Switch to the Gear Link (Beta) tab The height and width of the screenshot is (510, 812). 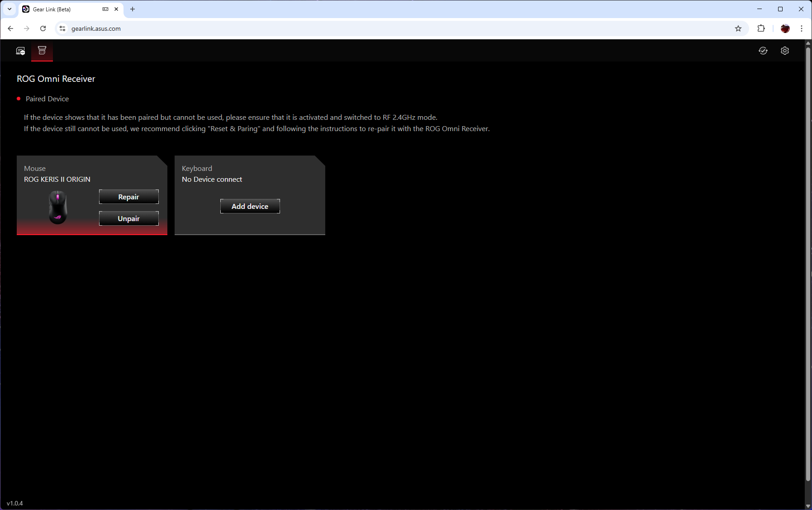(71, 9)
